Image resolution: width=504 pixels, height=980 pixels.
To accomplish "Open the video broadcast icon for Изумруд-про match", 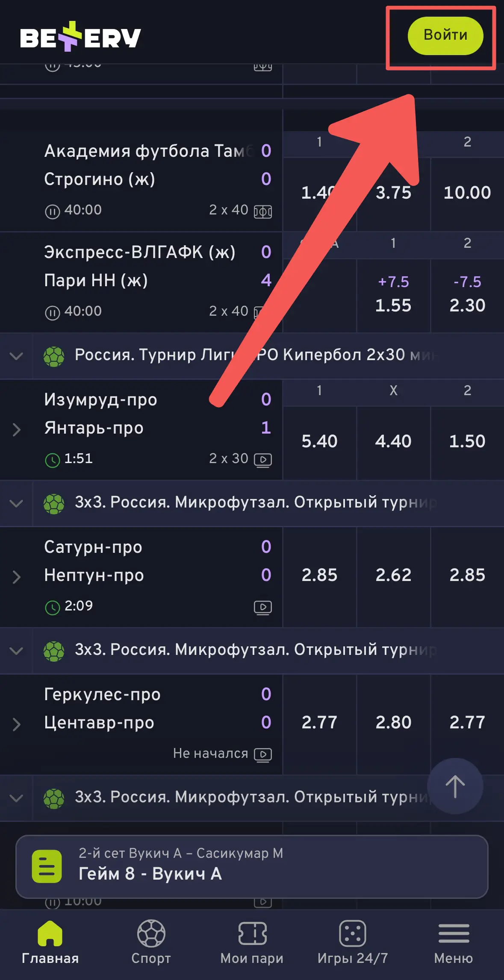I will 264,460.
